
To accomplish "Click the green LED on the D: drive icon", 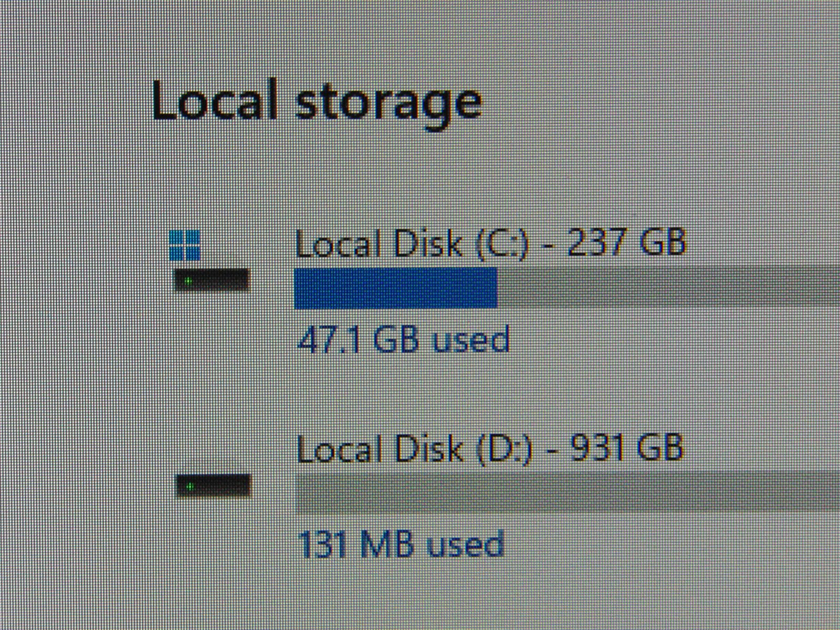I will [x=191, y=487].
